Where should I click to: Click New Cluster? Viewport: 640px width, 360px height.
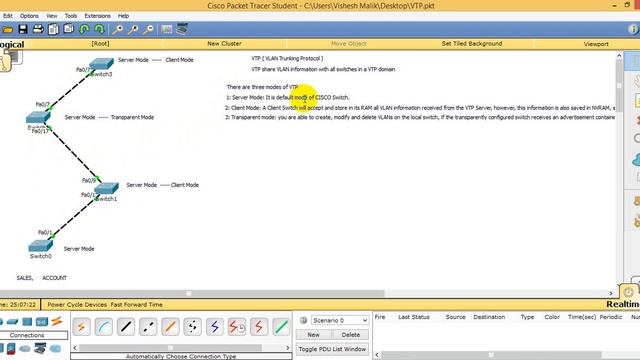tap(224, 44)
